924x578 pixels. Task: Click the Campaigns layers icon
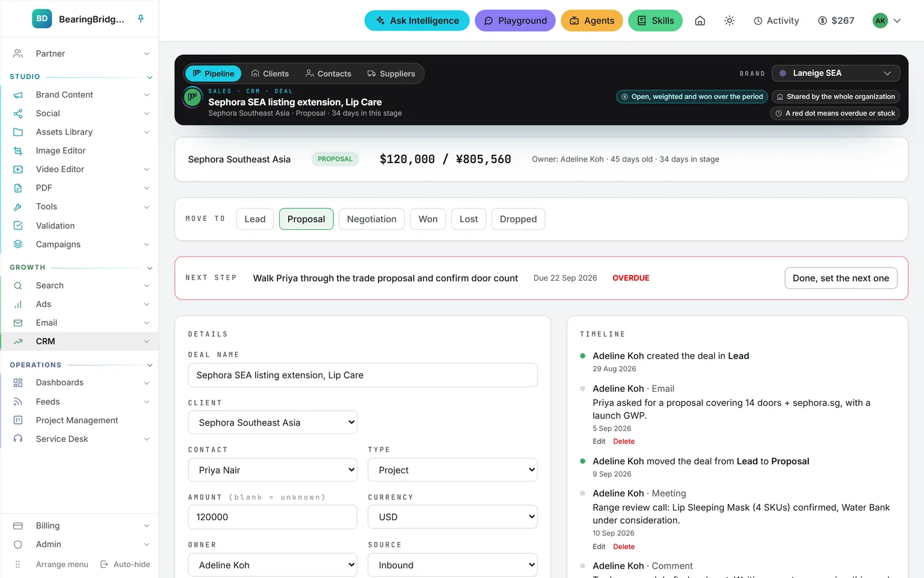point(18,244)
